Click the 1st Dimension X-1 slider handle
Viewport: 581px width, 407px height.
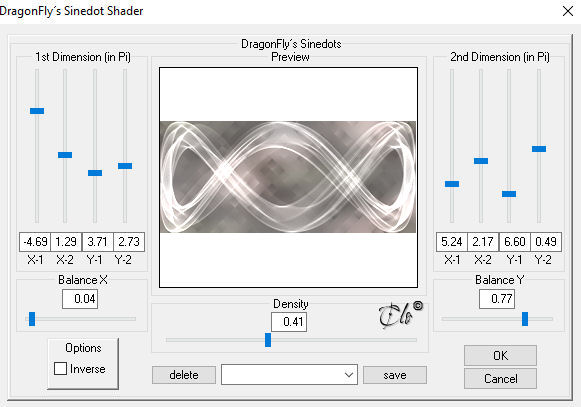pos(37,111)
